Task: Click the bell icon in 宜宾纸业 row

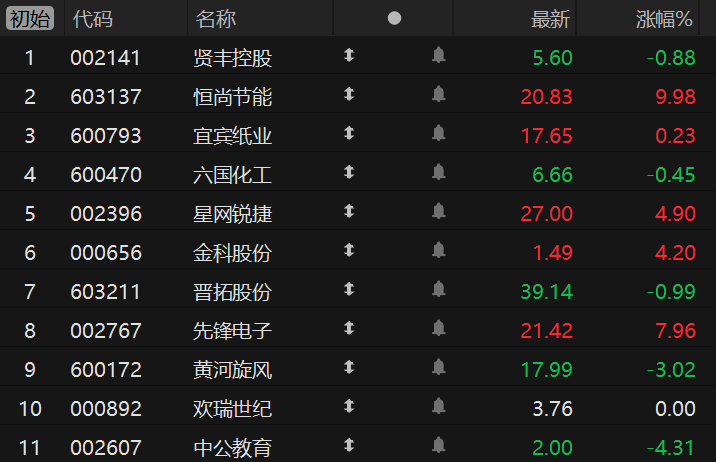Action: click(x=438, y=133)
